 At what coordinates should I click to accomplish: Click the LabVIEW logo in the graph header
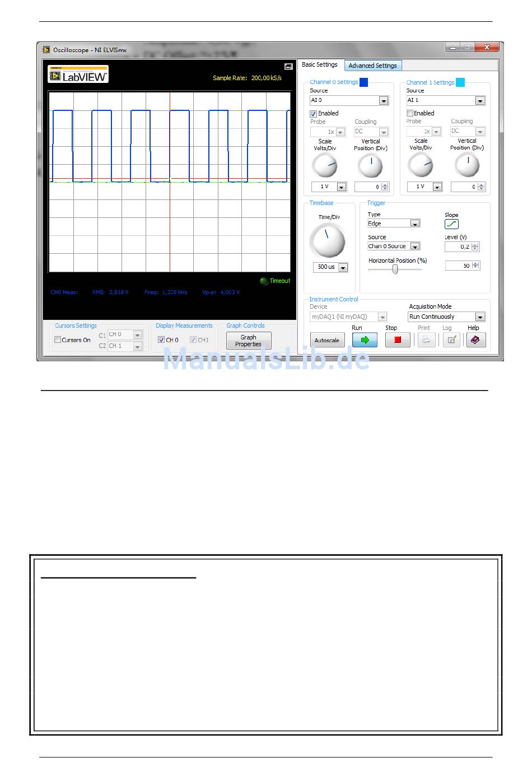[78, 75]
